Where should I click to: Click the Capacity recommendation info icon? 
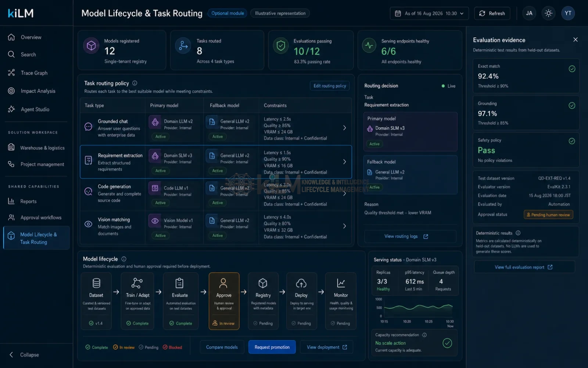click(x=424, y=335)
